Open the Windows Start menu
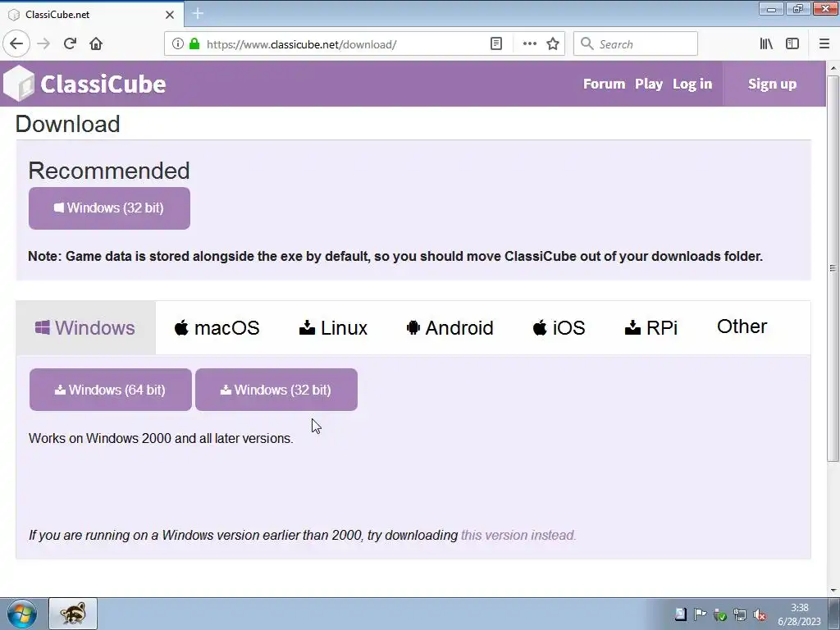840x630 pixels. pos(22,614)
